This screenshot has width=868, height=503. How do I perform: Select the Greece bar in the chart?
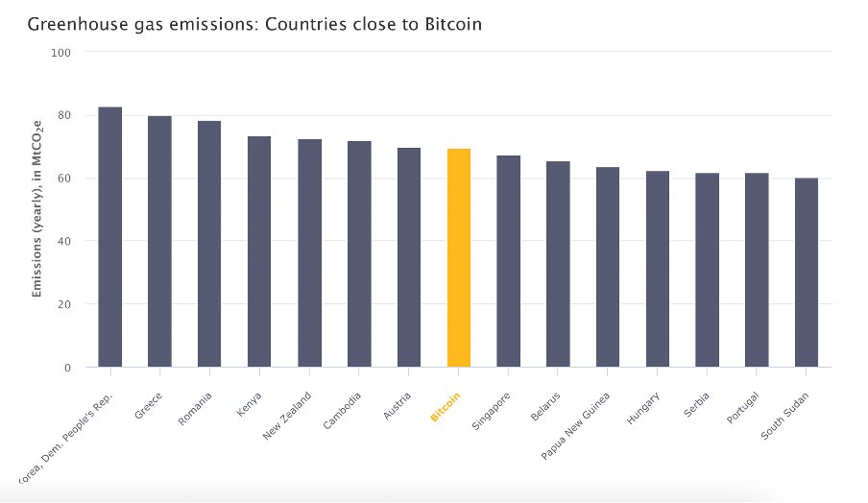159,241
